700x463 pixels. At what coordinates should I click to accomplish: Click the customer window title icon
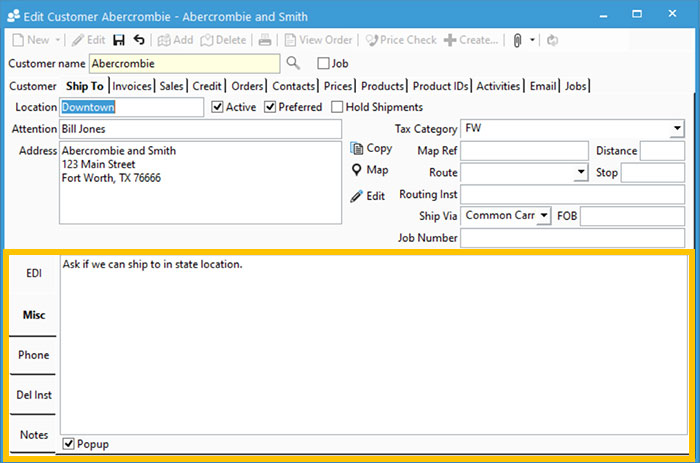(13, 16)
